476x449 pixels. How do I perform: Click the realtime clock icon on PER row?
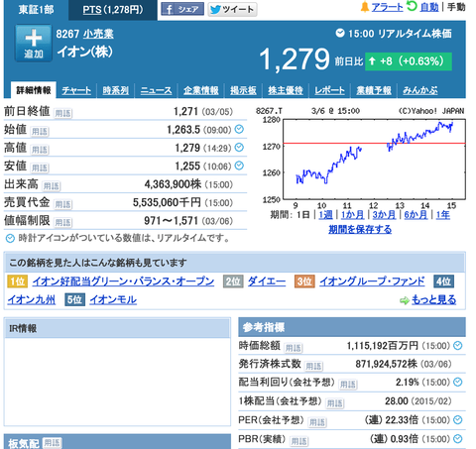458,420
